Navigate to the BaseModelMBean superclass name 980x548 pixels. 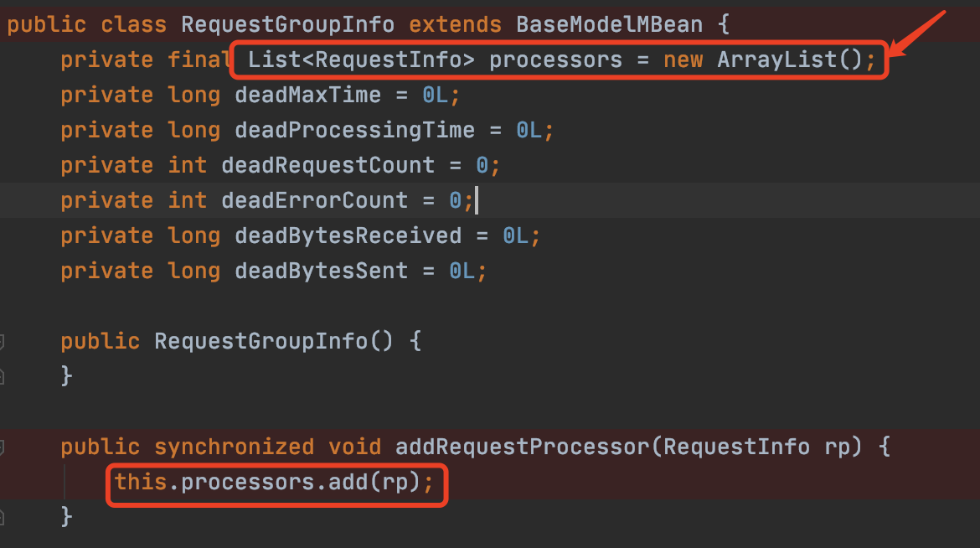click(x=609, y=24)
